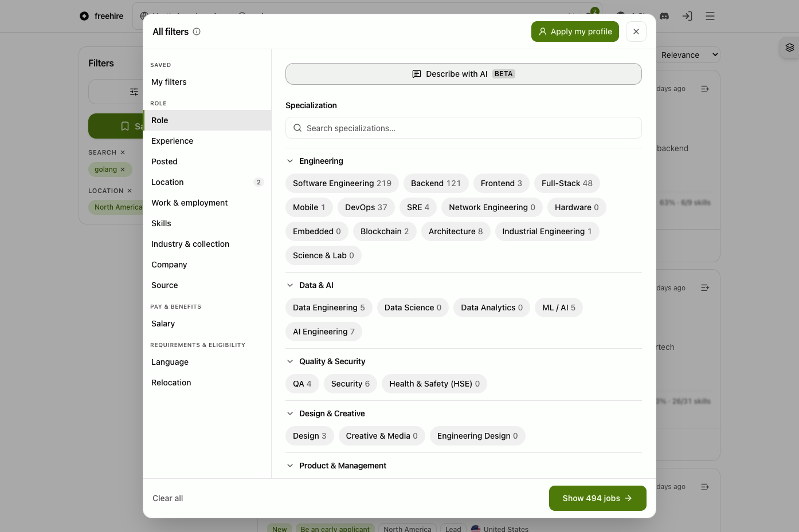
Task: Open the Salary filter category
Action: (207, 324)
